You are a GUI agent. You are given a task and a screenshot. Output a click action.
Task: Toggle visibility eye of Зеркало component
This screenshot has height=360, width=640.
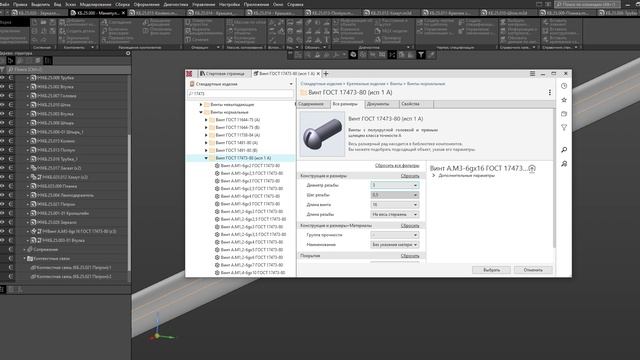pos(2,222)
